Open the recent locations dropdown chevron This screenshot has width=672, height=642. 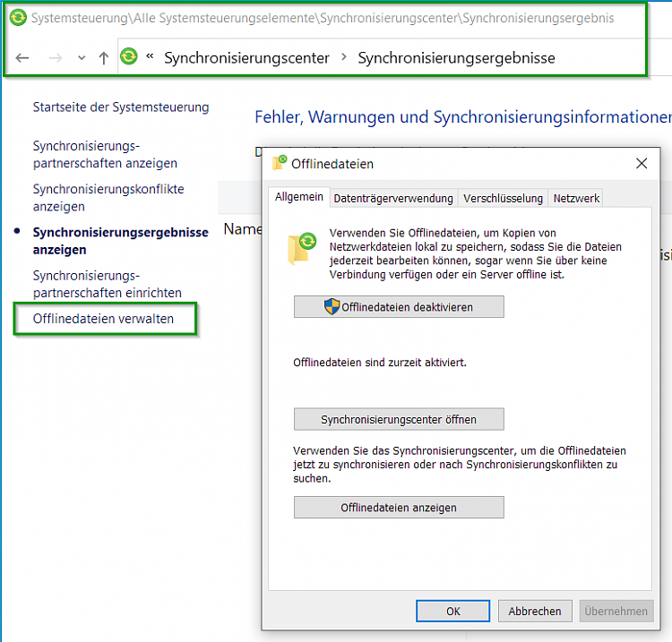click(82, 58)
